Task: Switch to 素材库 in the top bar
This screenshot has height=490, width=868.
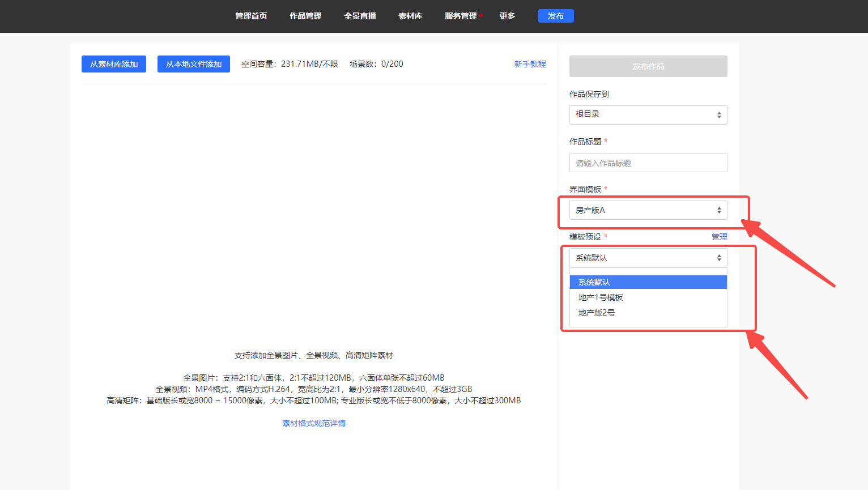Action: pyautogui.click(x=410, y=16)
